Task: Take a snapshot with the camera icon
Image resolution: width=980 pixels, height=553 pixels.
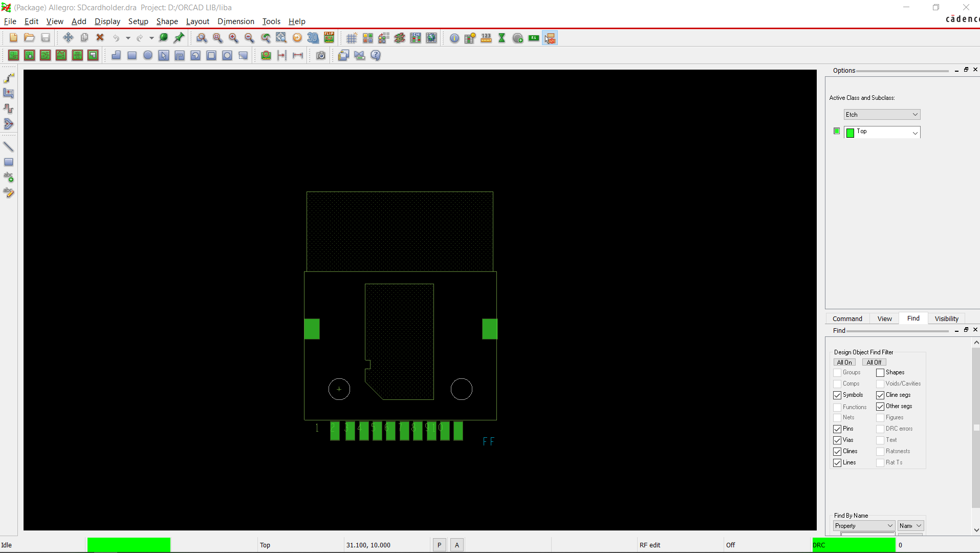Action: (321, 55)
